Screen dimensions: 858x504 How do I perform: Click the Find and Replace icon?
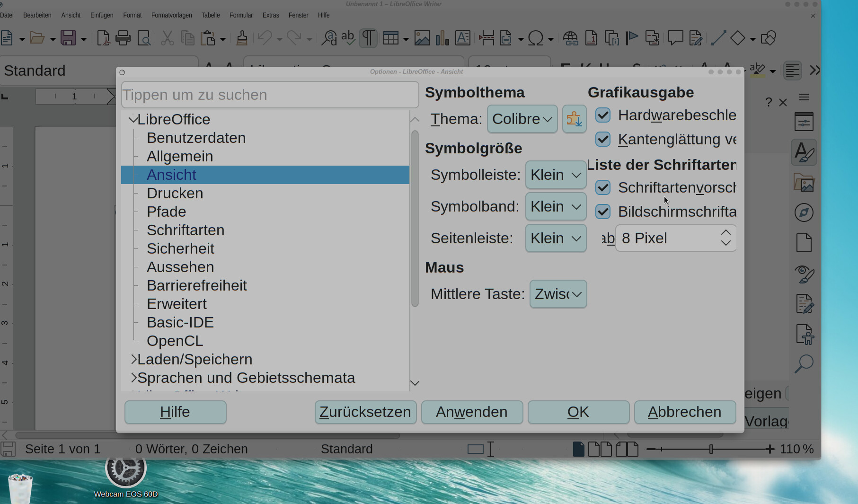(329, 38)
